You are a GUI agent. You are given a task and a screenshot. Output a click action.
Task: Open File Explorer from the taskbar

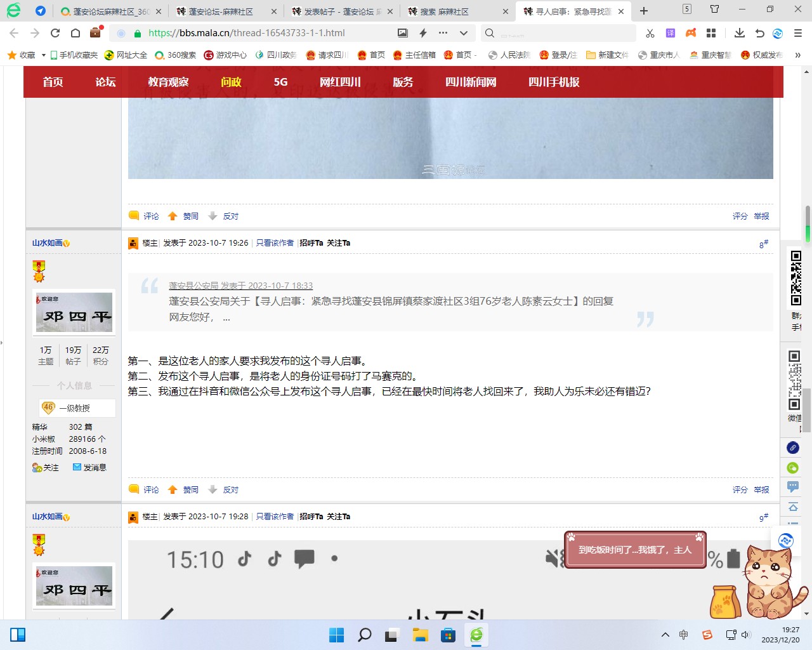pos(420,635)
